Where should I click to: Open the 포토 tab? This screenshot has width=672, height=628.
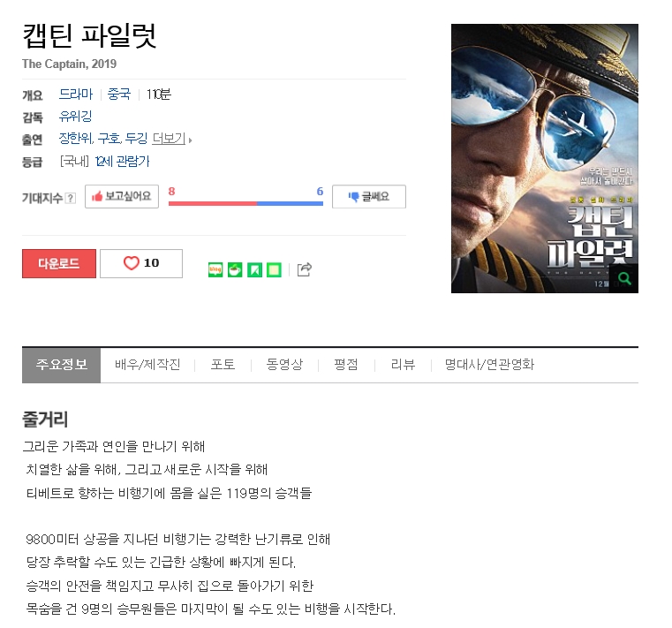coord(223,365)
